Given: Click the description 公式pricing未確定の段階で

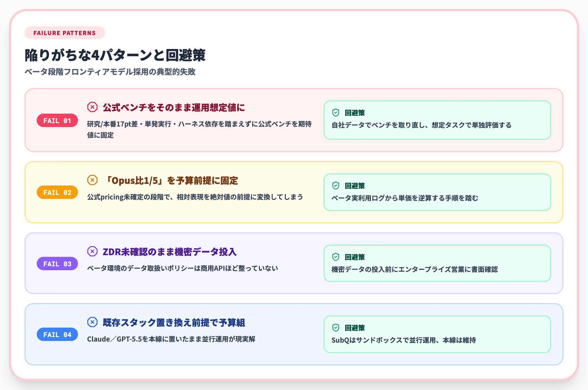Looking at the screenshot, I should [x=195, y=197].
